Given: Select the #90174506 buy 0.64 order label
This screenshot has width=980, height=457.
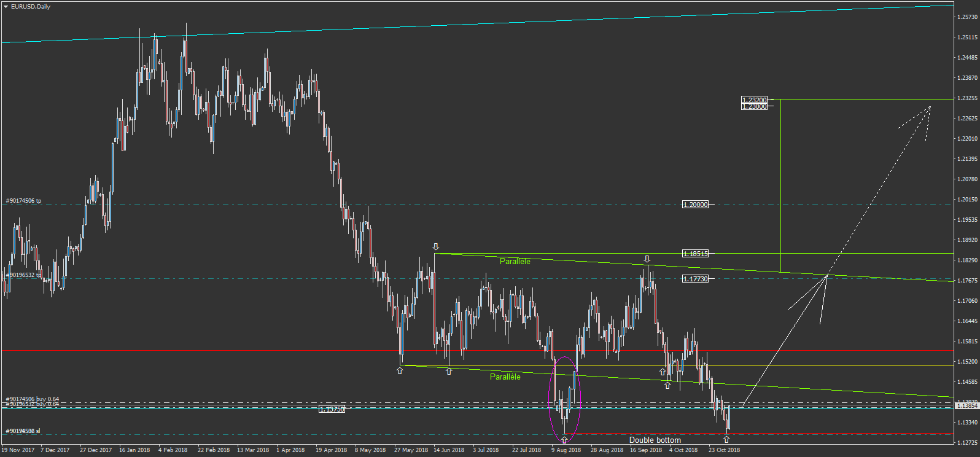Looking at the screenshot, I should click(x=32, y=399).
